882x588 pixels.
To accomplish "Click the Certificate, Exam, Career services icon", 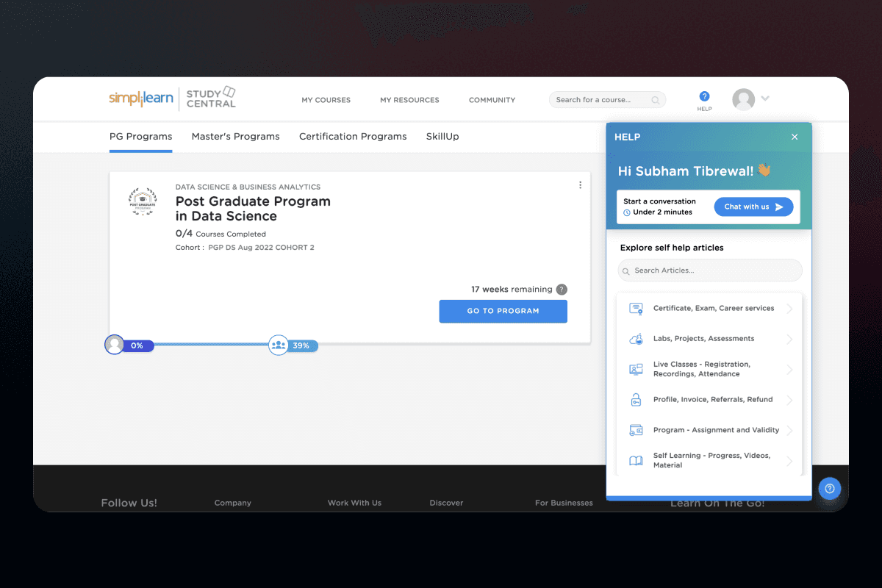I will [636, 309].
